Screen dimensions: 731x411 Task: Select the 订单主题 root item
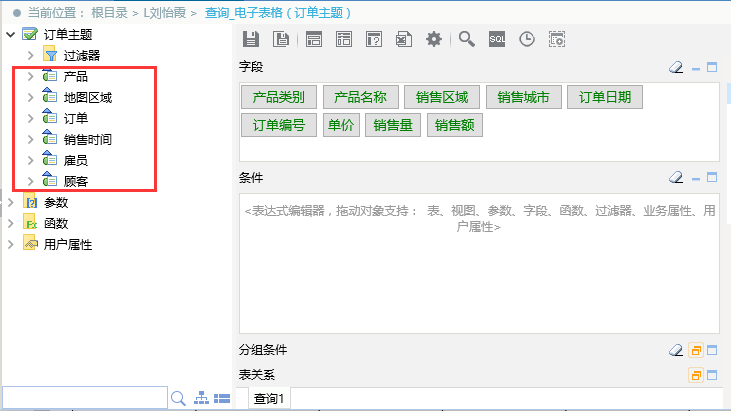(x=68, y=34)
